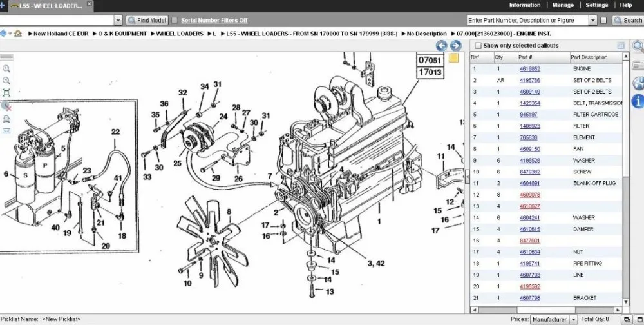Open the Manage menu
The width and height of the screenshot is (644, 325).
click(x=563, y=5)
